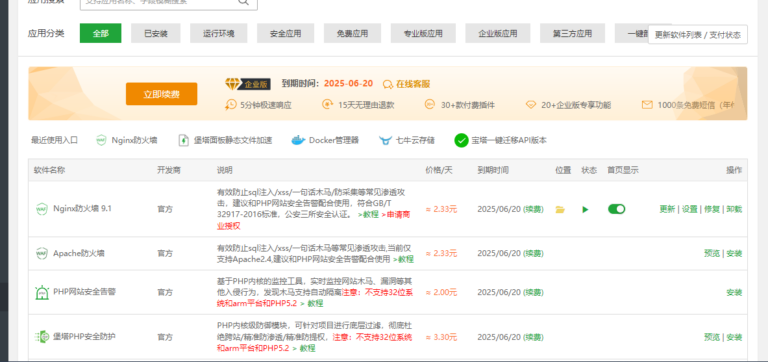
Task: Open 宝塔一键迁移API版本 shortcut
Action: tap(500, 140)
